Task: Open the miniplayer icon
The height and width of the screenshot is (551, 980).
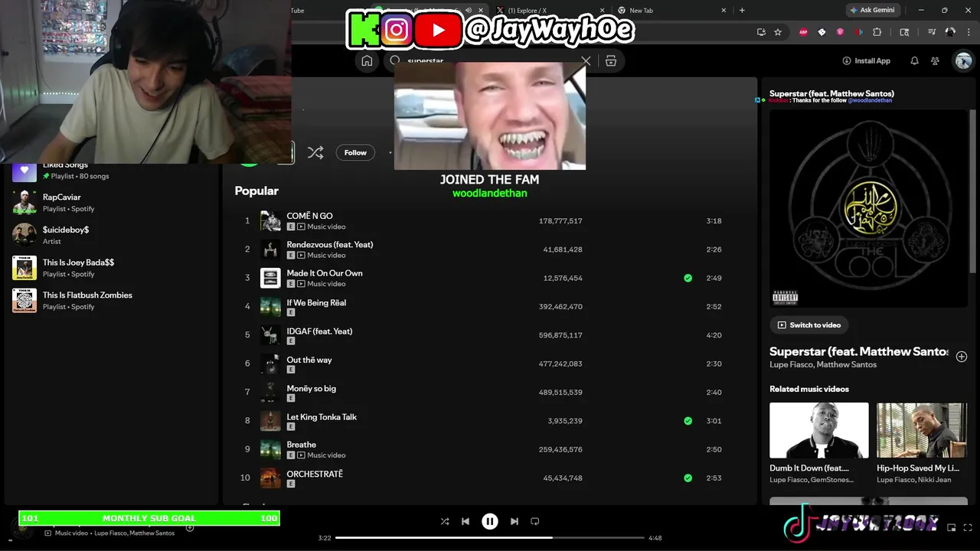Action: (x=952, y=527)
